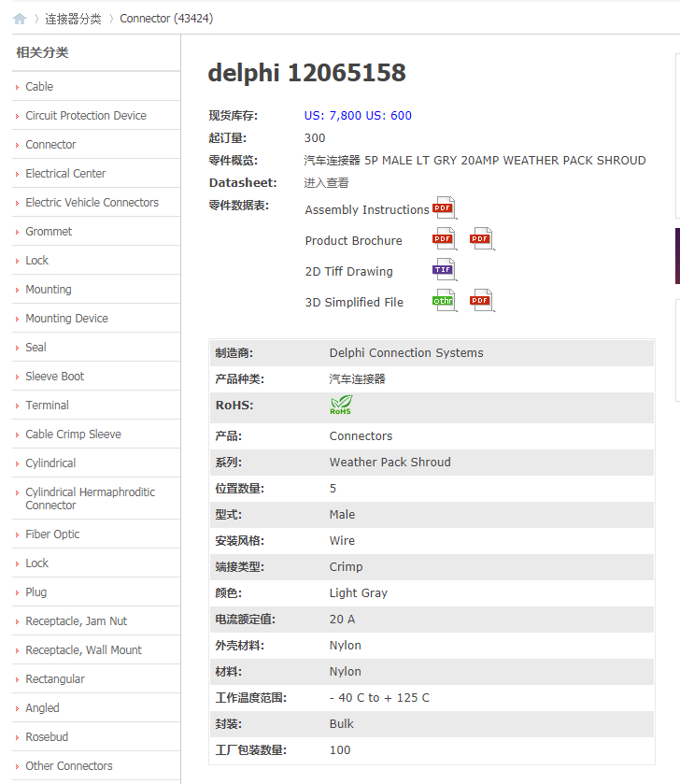Open the Terminal category
680x784 pixels.
pos(47,406)
